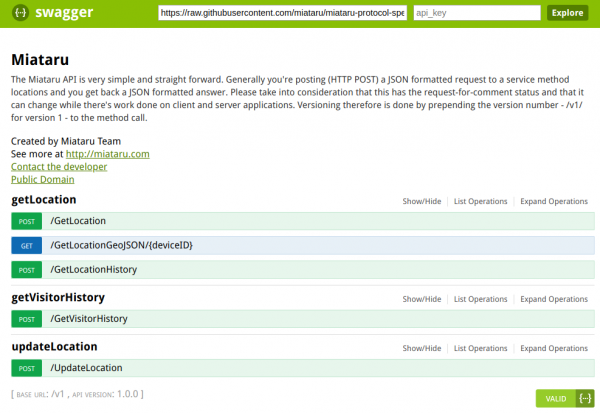
Task: Click Expand Operations for getVisitorHistory
Action: (554, 299)
